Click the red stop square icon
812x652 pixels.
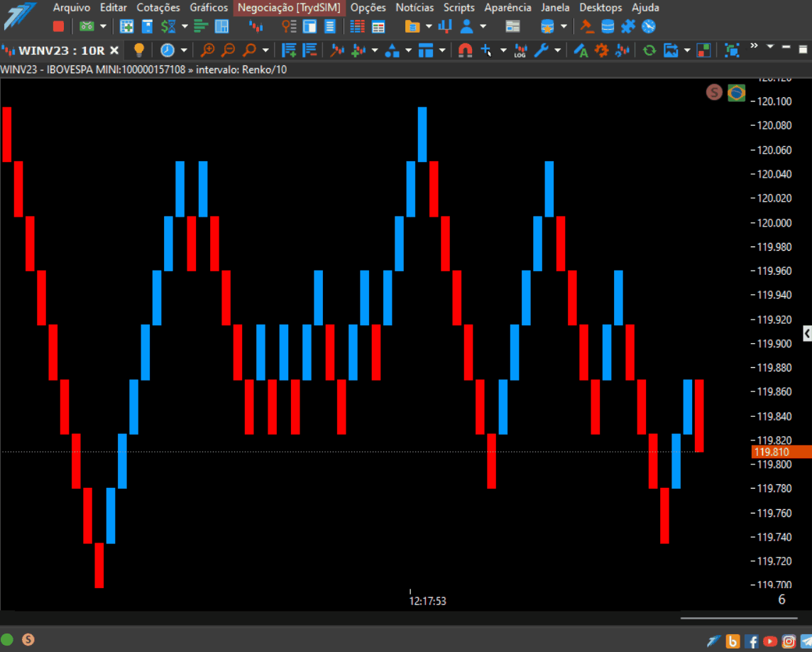[58, 26]
